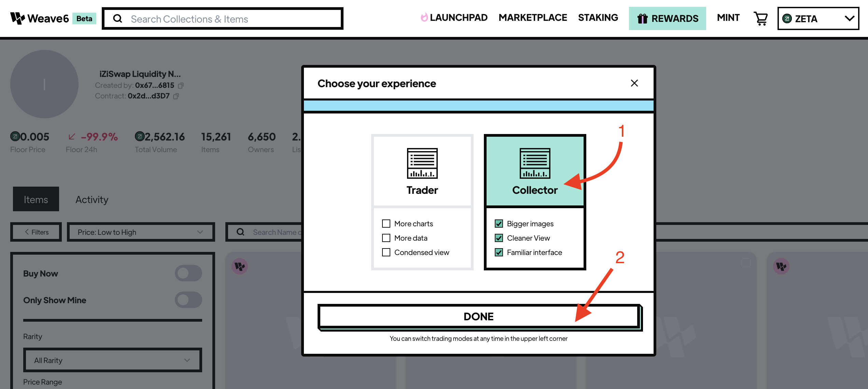The width and height of the screenshot is (868, 389).
Task: Toggle the Buy Now switch
Action: (x=188, y=273)
